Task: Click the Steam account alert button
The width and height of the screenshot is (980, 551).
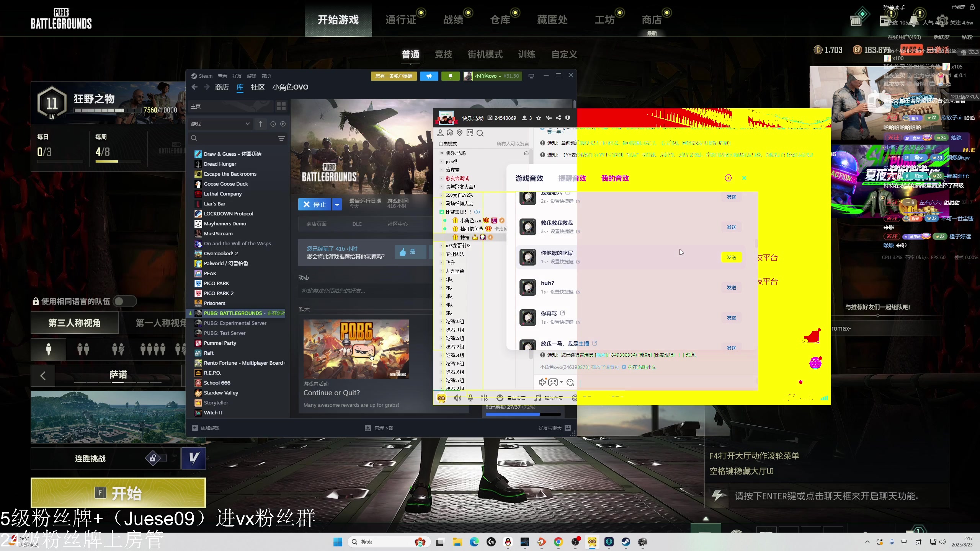Action: tap(394, 76)
